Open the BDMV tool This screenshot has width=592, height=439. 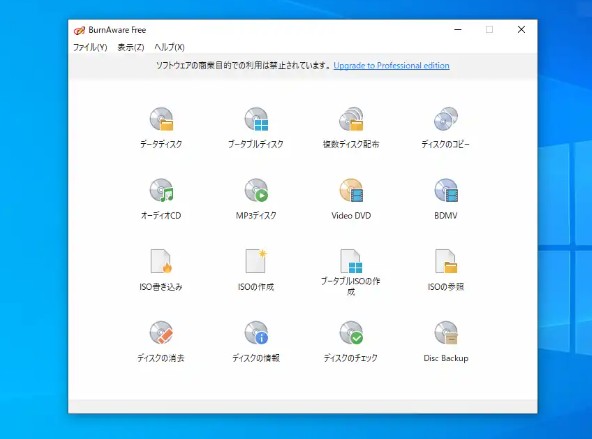(446, 199)
